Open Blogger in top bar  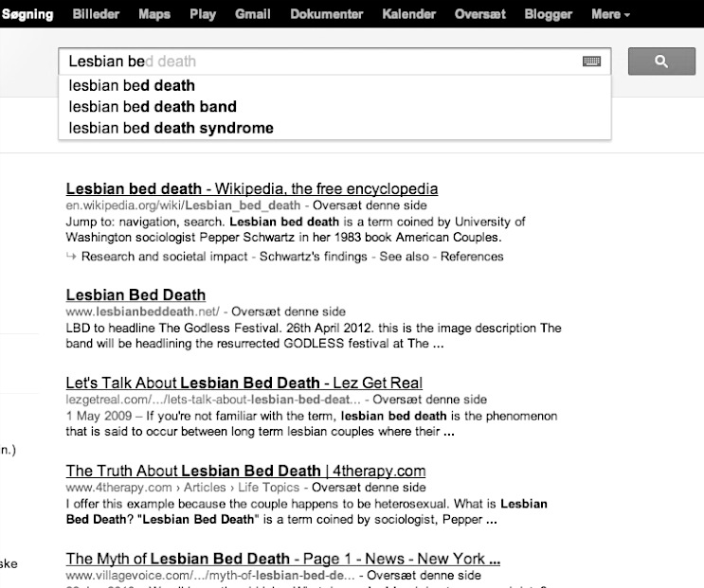tap(549, 14)
